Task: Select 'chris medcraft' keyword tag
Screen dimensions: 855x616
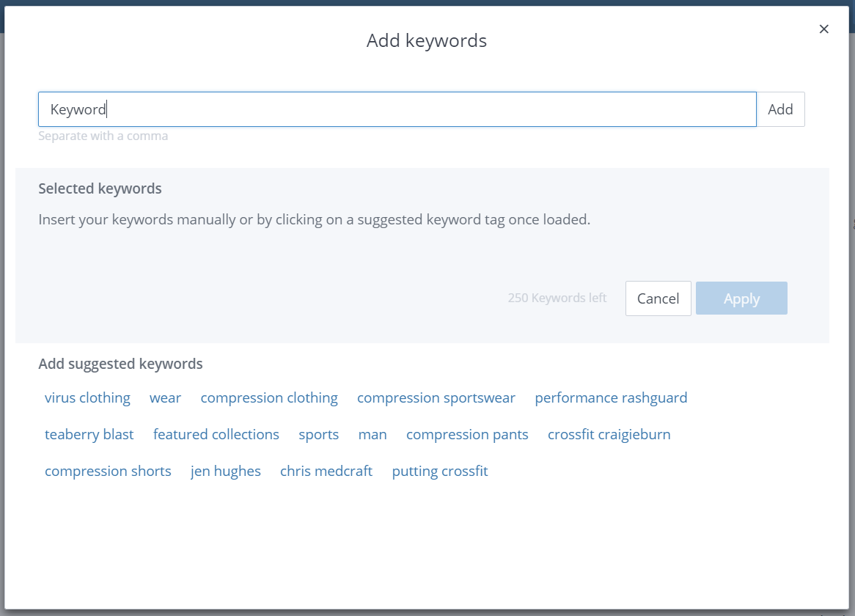Action: (326, 471)
